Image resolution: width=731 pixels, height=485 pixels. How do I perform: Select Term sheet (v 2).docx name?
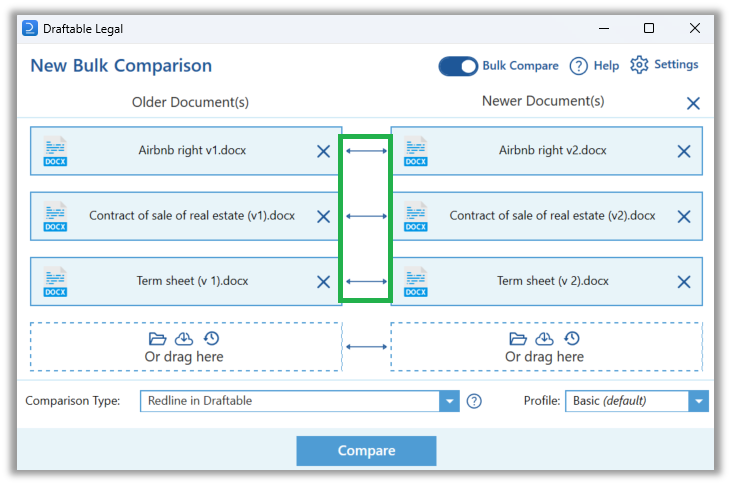click(x=552, y=281)
